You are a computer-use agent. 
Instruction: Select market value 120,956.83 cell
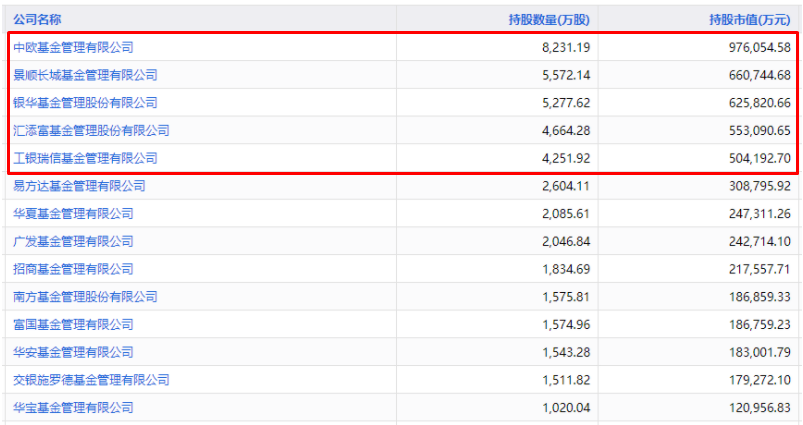(760, 407)
